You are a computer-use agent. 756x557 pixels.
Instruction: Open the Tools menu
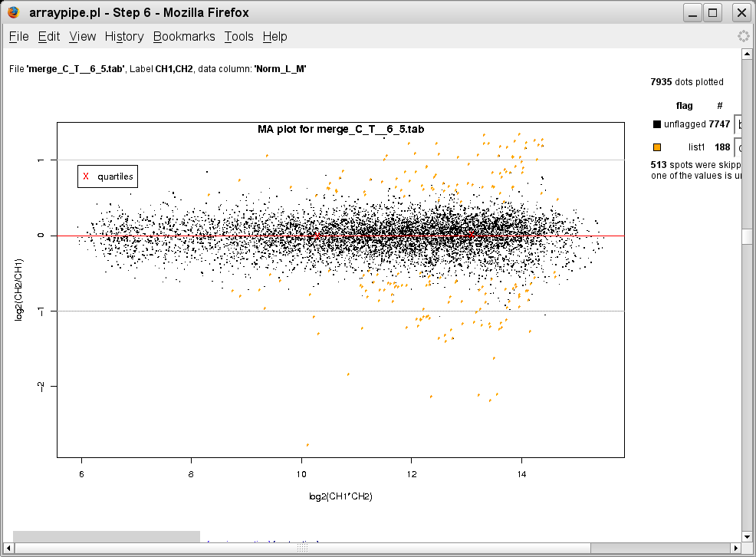[x=238, y=37]
